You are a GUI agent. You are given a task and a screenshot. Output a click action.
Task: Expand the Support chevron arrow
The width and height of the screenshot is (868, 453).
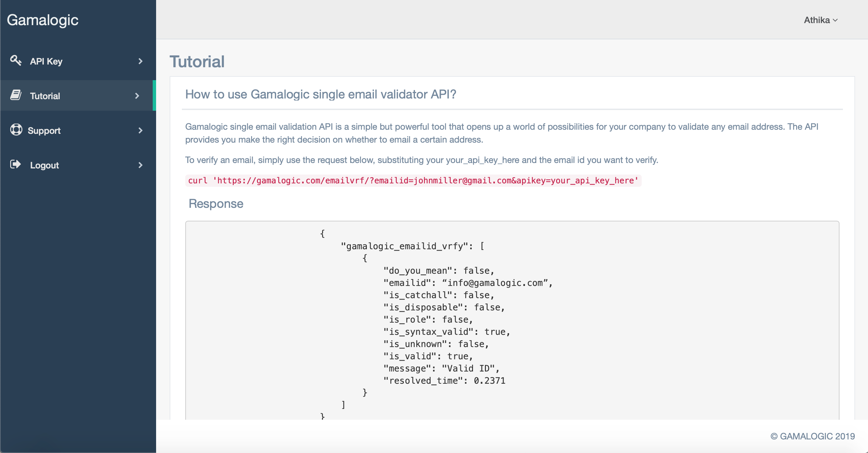(x=140, y=131)
